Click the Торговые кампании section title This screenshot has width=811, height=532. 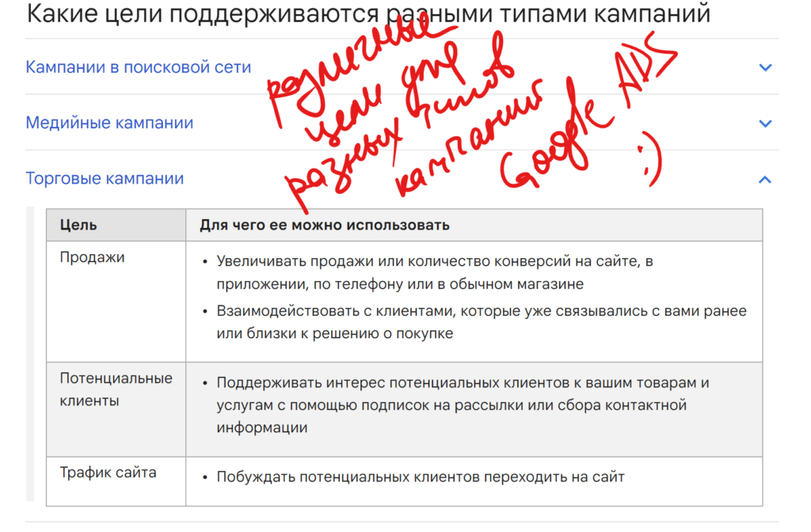[105, 178]
